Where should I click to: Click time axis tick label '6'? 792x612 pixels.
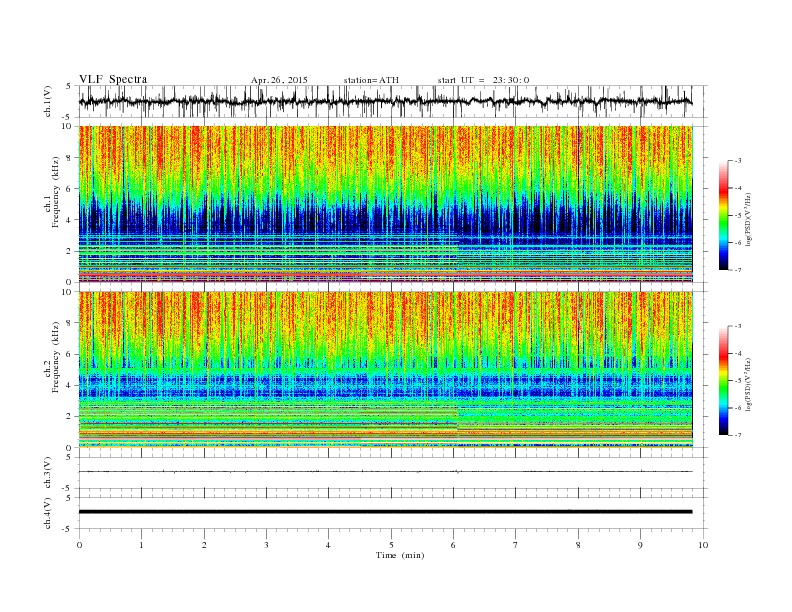(x=453, y=545)
